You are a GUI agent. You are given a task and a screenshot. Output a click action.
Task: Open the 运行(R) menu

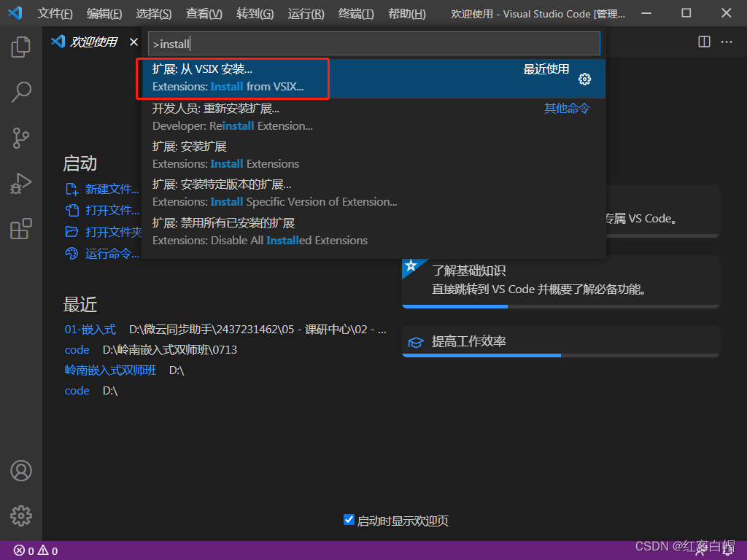pos(306,14)
